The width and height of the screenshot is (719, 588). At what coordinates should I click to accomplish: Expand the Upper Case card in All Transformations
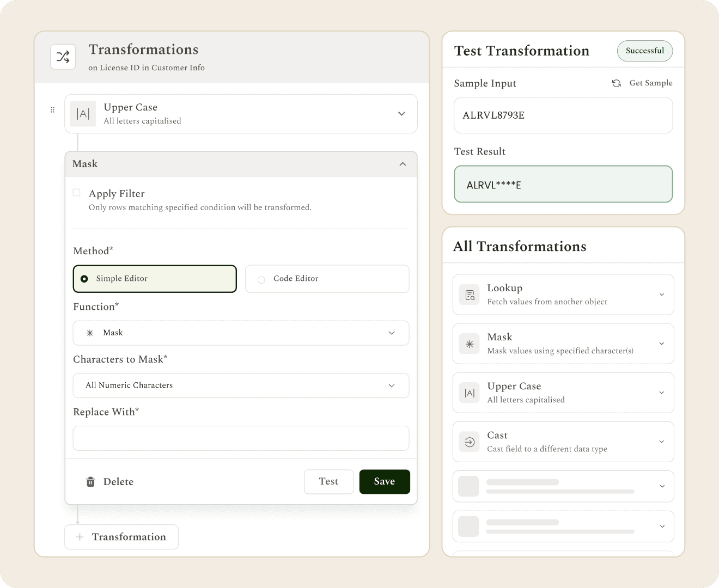[x=662, y=393]
